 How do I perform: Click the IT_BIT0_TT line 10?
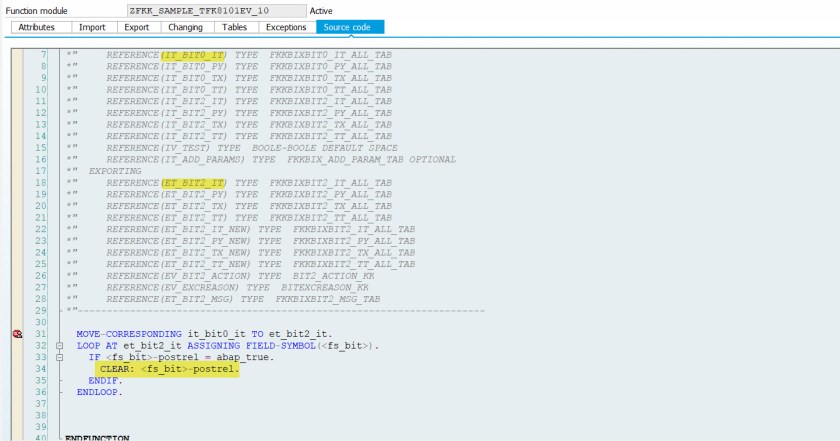pos(249,89)
